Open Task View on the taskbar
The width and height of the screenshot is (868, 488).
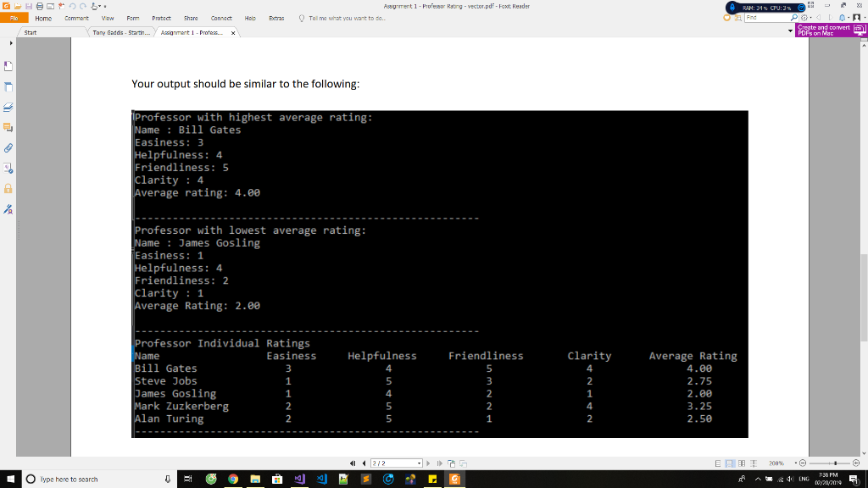pos(188,480)
